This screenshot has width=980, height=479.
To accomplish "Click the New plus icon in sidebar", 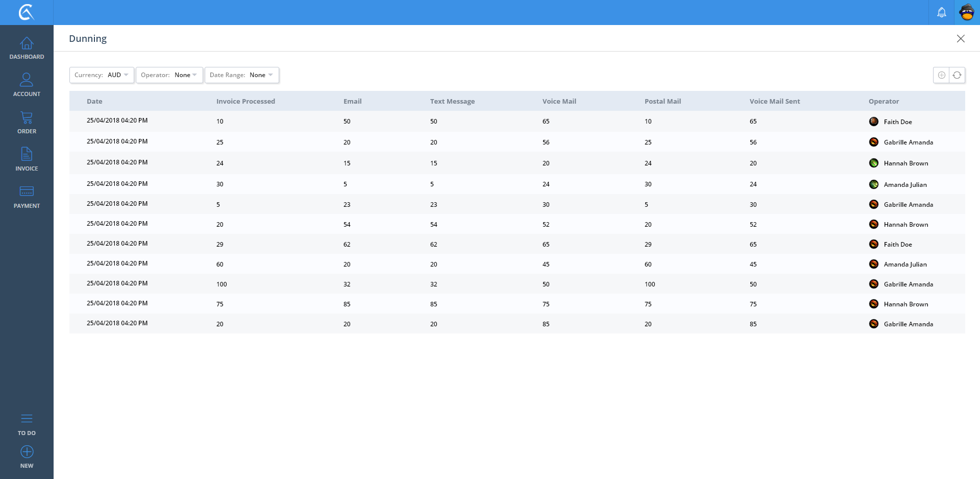I will pyautogui.click(x=27, y=452).
